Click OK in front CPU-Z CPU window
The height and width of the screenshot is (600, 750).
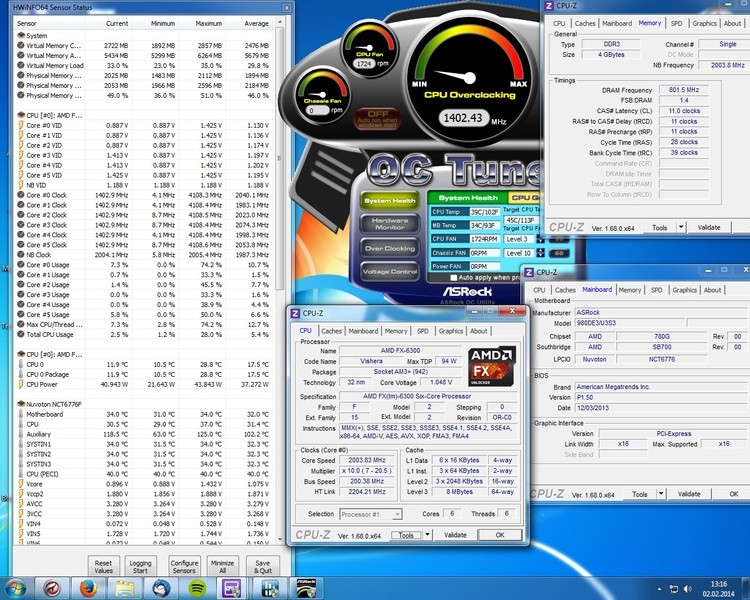tap(500, 535)
